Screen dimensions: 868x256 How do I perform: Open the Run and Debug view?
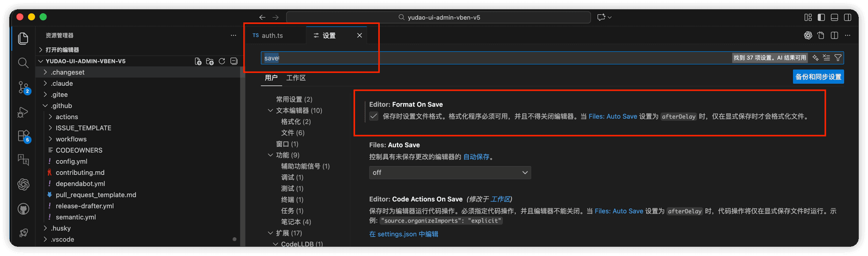(x=23, y=112)
